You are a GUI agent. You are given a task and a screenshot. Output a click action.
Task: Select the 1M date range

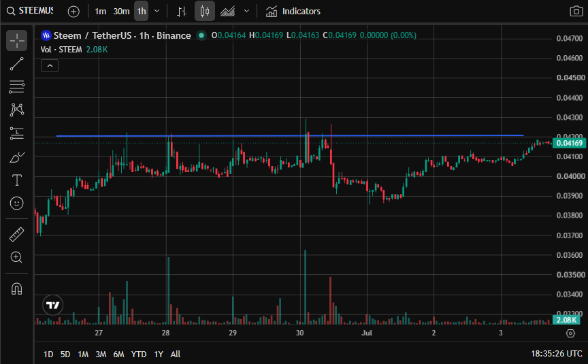click(83, 354)
